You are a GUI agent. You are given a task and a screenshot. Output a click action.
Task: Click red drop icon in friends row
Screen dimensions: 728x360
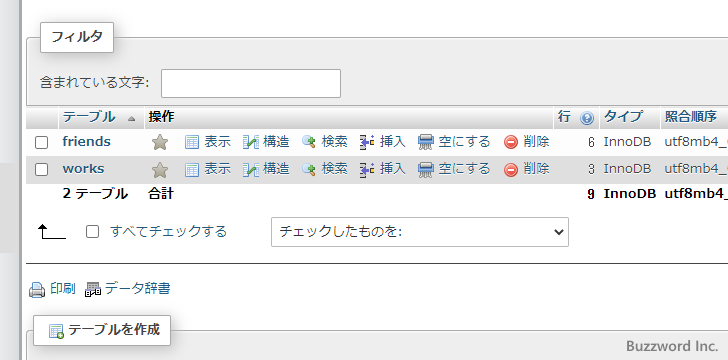click(x=511, y=142)
